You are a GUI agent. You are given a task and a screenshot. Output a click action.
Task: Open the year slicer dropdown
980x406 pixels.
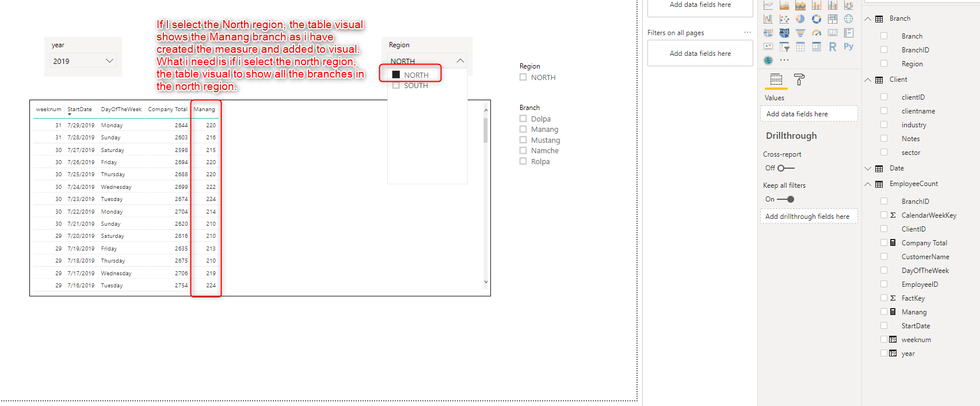(x=109, y=60)
